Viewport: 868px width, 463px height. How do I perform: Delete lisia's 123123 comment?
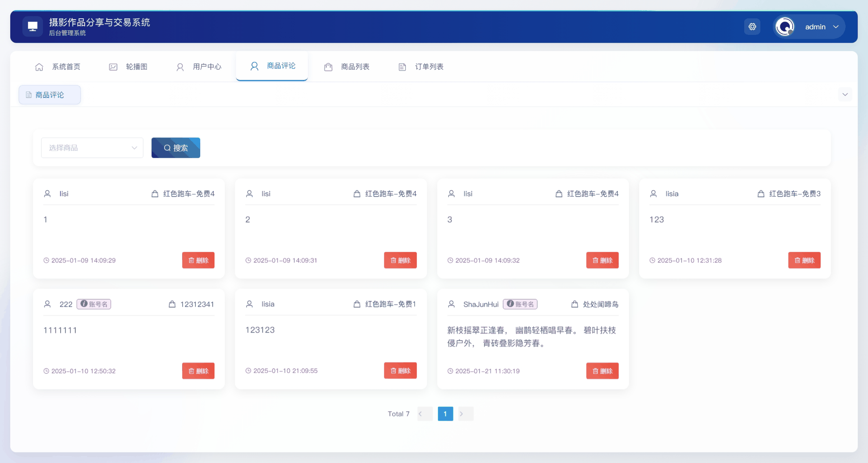click(400, 370)
